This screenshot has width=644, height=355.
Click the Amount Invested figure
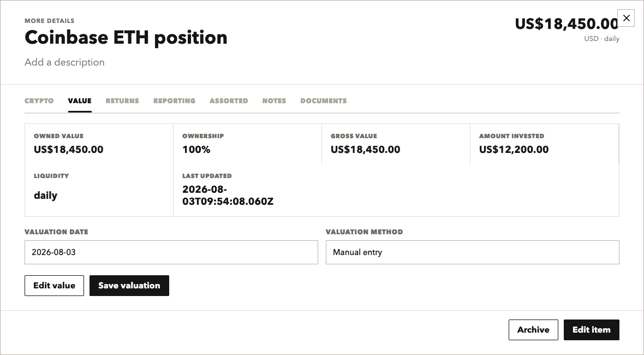514,150
